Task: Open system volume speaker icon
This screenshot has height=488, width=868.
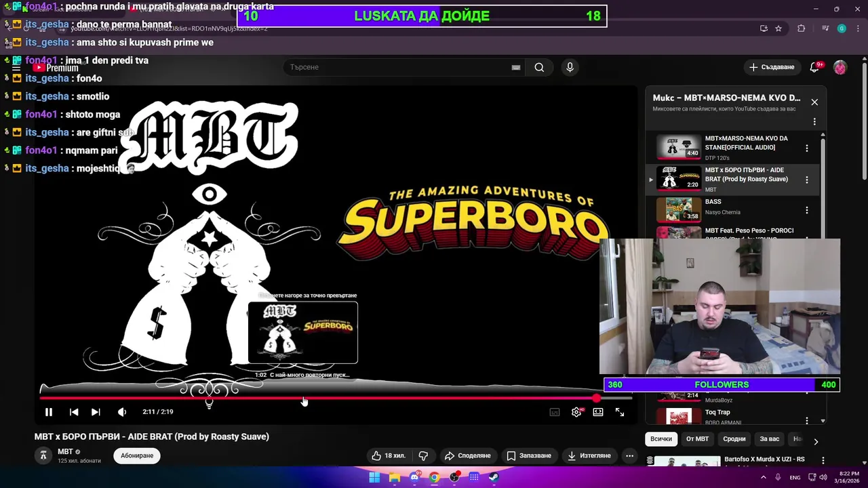Action: 823,477
